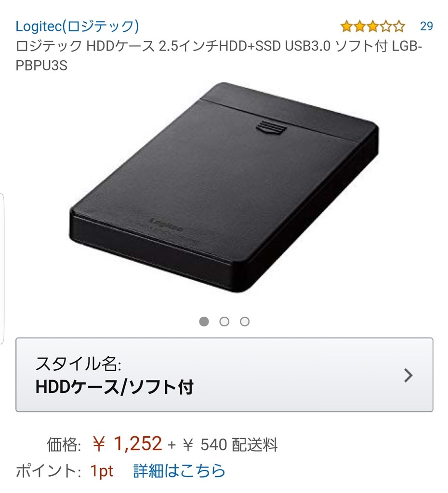This screenshot has width=448, height=493.
Task: Tap the ¥540 配送料 shipping fee
Action: click(x=230, y=444)
